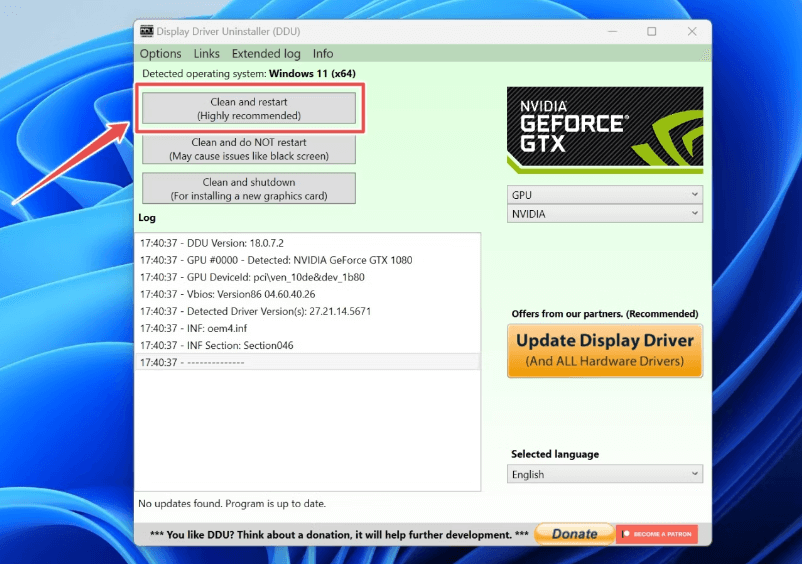The width and height of the screenshot is (802, 564).
Task: Open the Links menu
Action: tap(206, 54)
